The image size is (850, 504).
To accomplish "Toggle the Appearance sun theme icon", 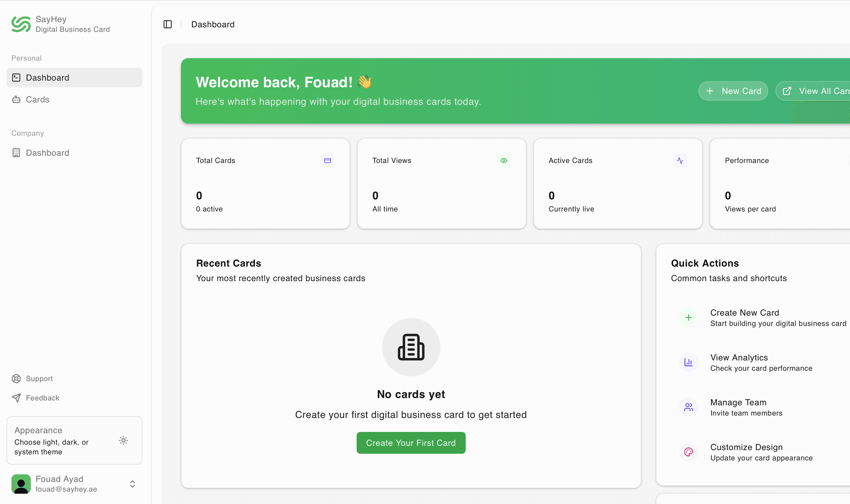I will tap(123, 440).
